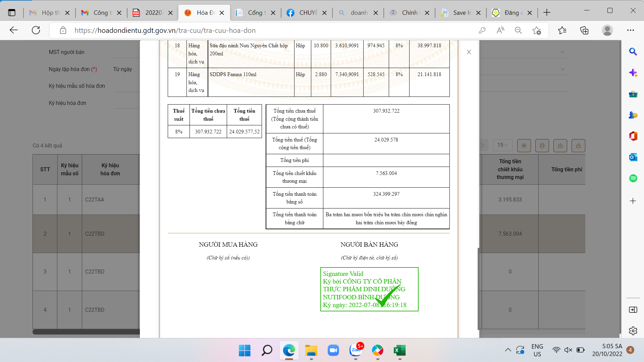The width and height of the screenshot is (644, 362).
Task: Expand first dropdown chevron at top right
Action: tap(562, 52)
